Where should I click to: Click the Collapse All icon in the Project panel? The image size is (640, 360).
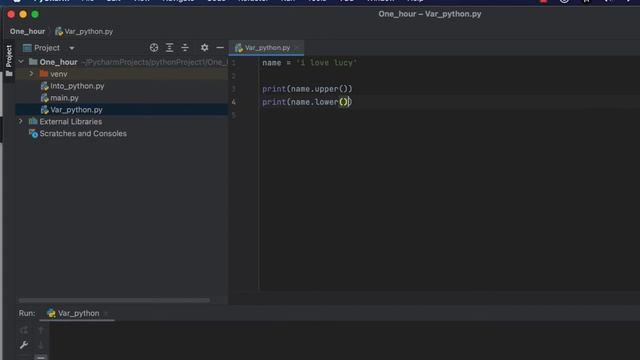[185, 48]
